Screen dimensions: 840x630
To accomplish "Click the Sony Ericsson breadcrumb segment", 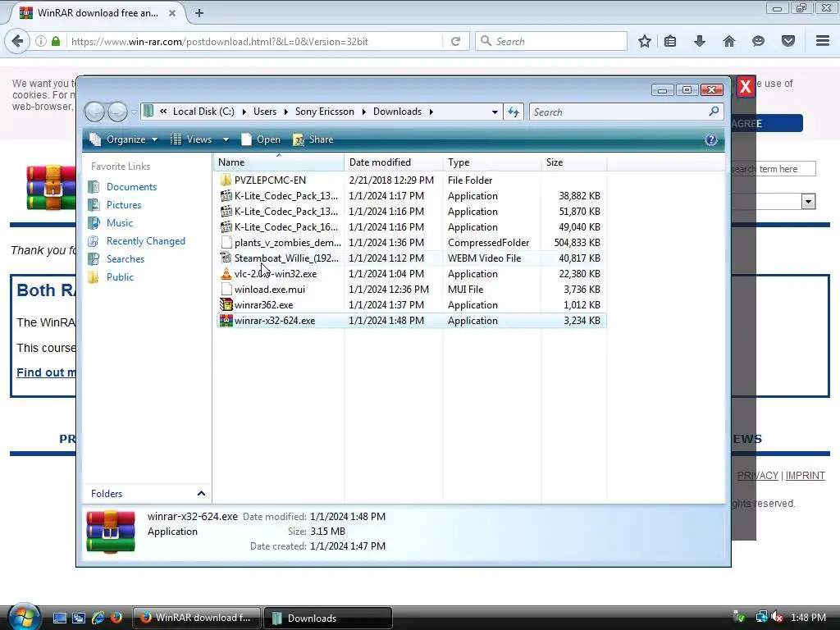I will (x=325, y=112).
